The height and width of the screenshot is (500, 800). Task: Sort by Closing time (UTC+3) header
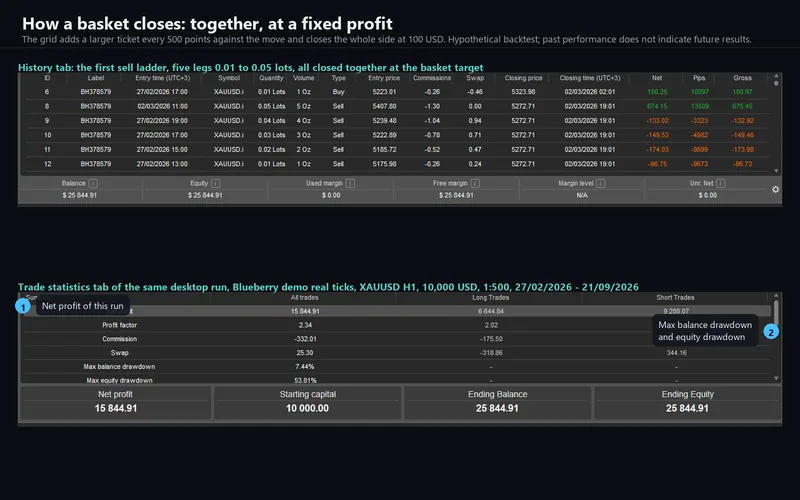pyautogui.click(x=590, y=78)
